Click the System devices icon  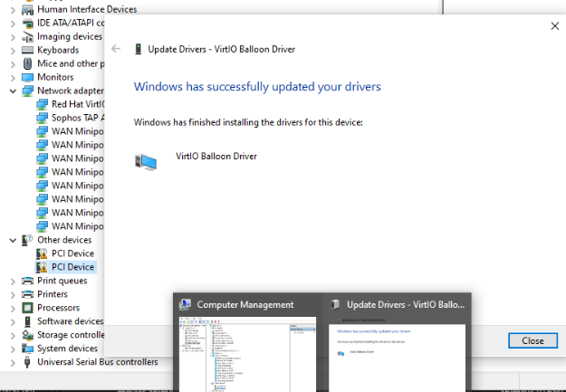click(x=27, y=349)
